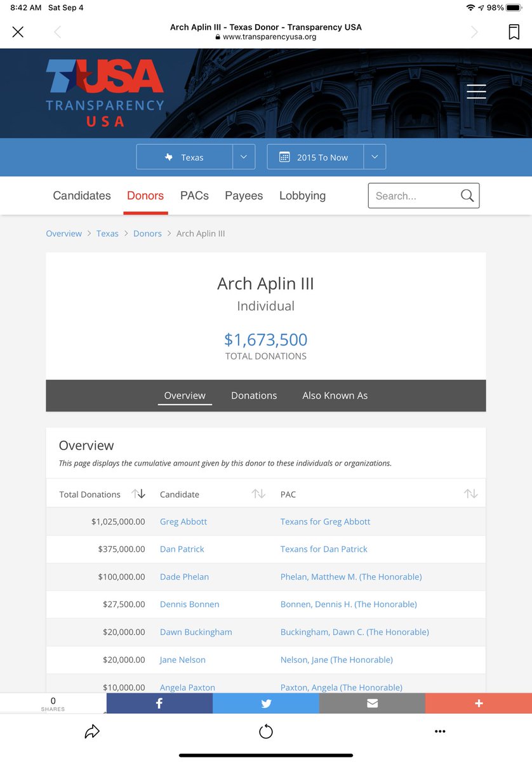Open the Dawn Buckingham candidate link
The height and width of the screenshot is (762, 532).
pyautogui.click(x=196, y=632)
